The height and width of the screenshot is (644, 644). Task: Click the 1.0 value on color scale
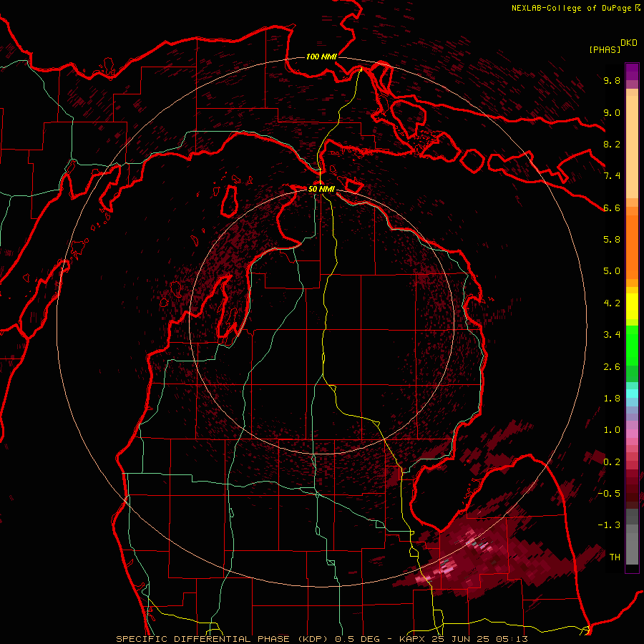point(612,430)
